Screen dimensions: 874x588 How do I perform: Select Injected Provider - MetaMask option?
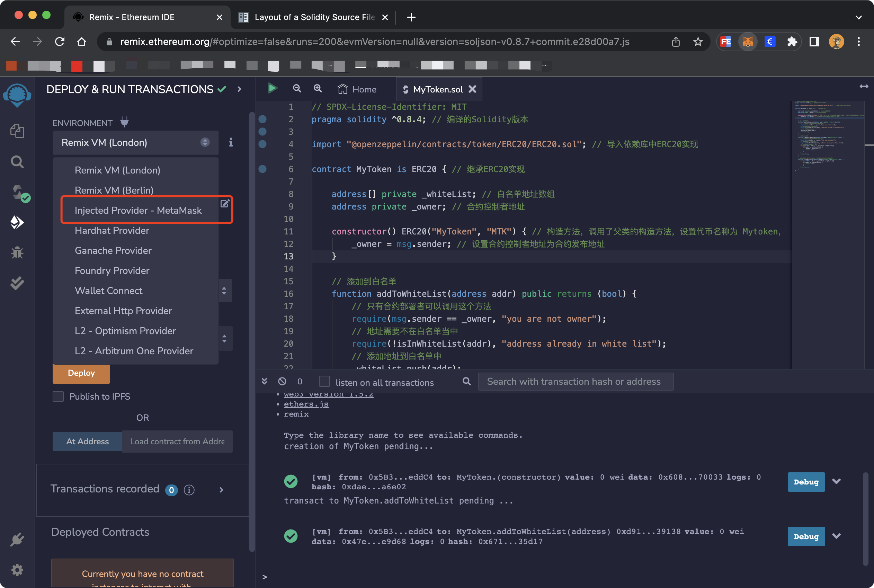pos(138,211)
